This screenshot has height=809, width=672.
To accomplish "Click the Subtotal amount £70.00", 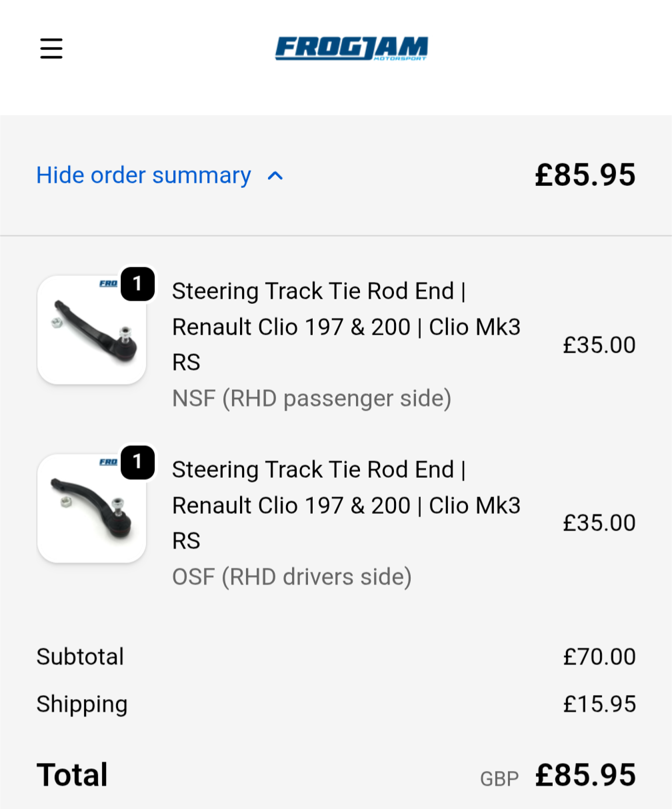I will 599,657.
